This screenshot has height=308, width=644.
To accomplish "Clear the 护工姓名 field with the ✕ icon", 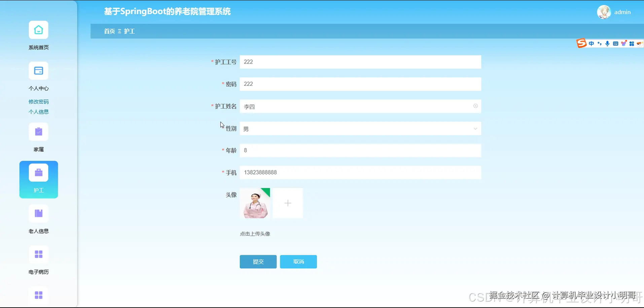I will [475, 106].
